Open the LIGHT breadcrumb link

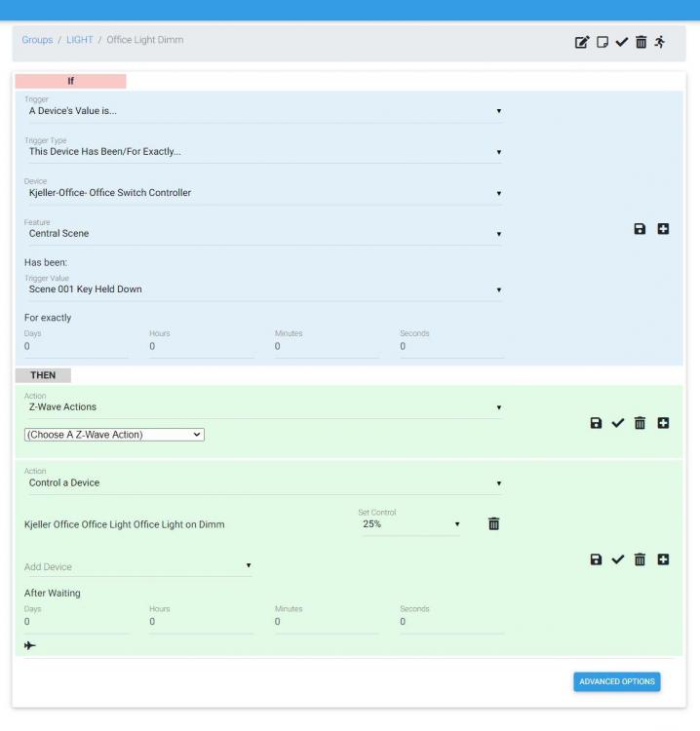click(79, 40)
